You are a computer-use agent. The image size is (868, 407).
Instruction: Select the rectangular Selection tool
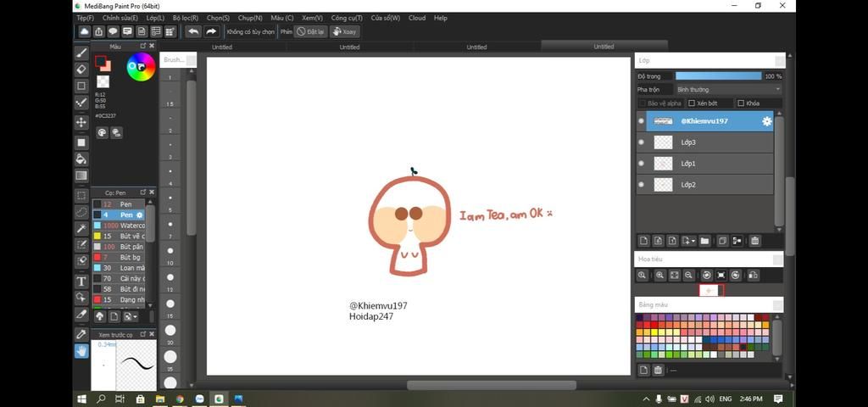[x=81, y=196]
